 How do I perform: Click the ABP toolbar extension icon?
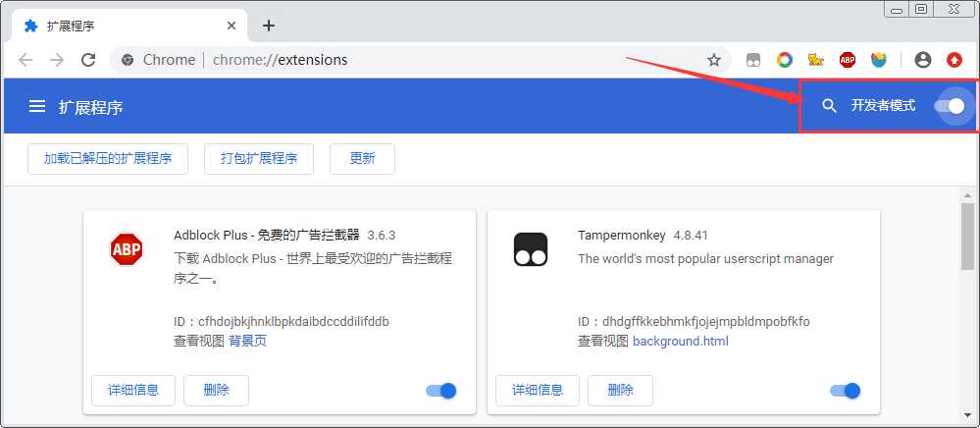[848, 60]
